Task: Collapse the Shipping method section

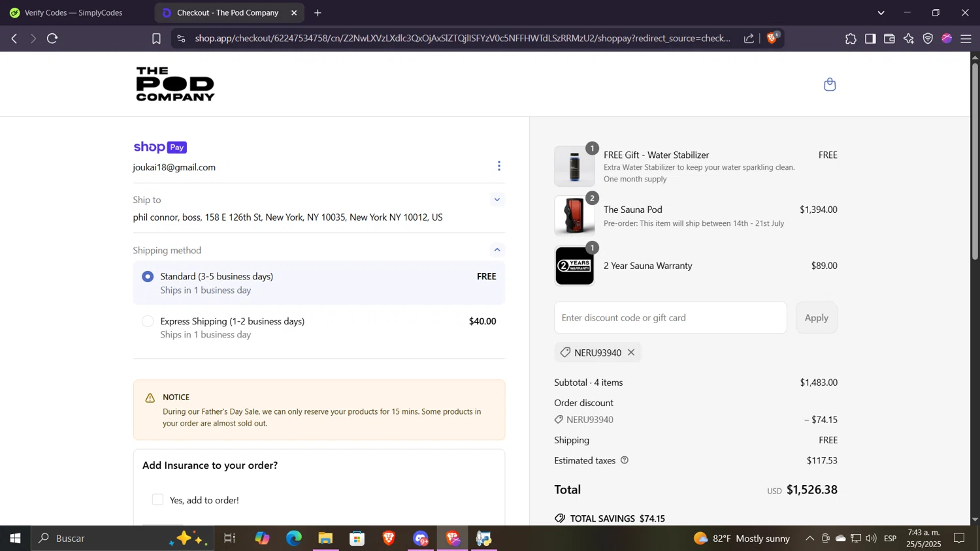Action: coord(497,250)
